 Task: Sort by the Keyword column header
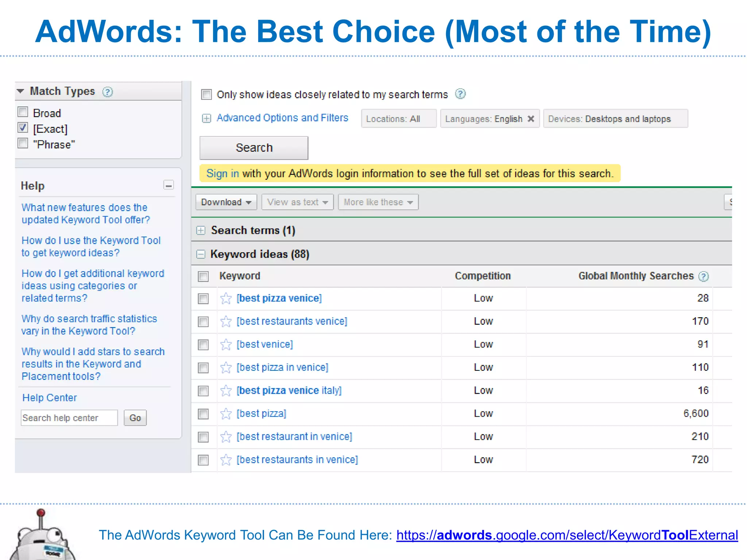[x=240, y=276]
